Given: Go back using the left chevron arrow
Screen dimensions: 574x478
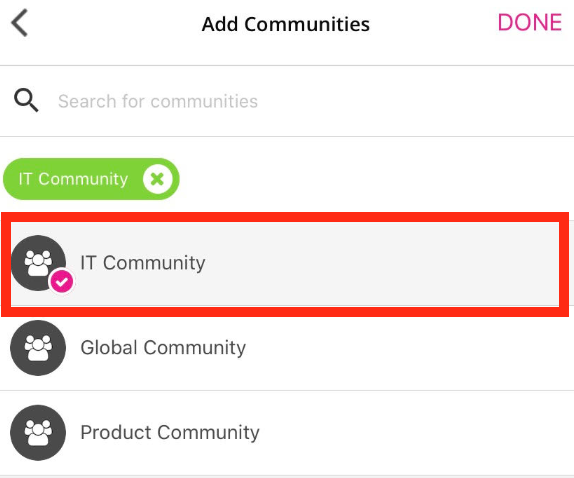Looking at the screenshot, I should pos(20,23).
